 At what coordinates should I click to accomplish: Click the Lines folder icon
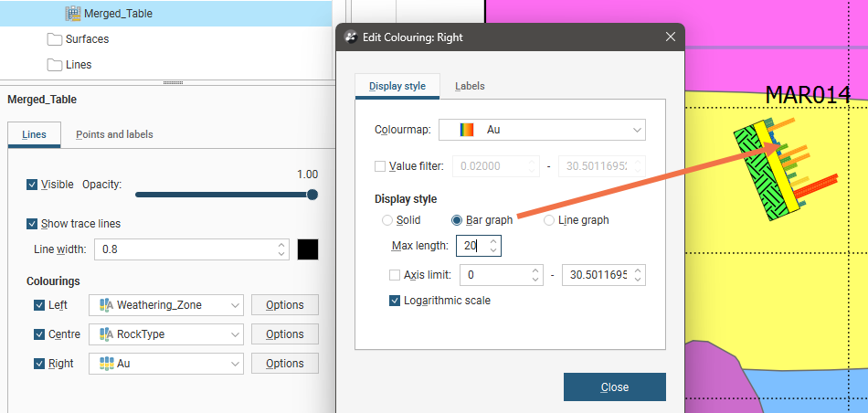pyautogui.click(x=55, y=65)
